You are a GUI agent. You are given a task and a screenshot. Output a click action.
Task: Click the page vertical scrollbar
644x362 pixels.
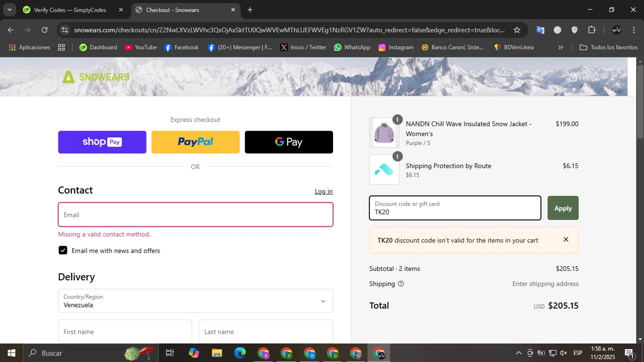pos(640,102)
